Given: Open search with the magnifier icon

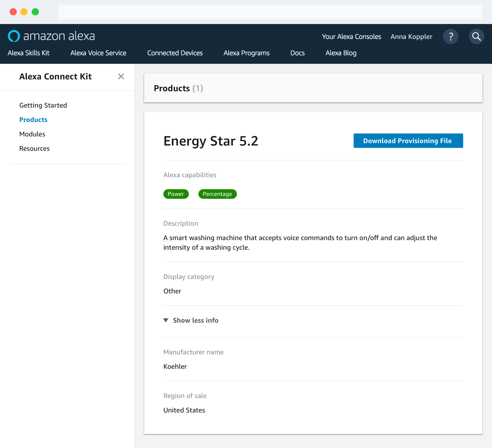Looking at the screenshot, I should point(476,37).
